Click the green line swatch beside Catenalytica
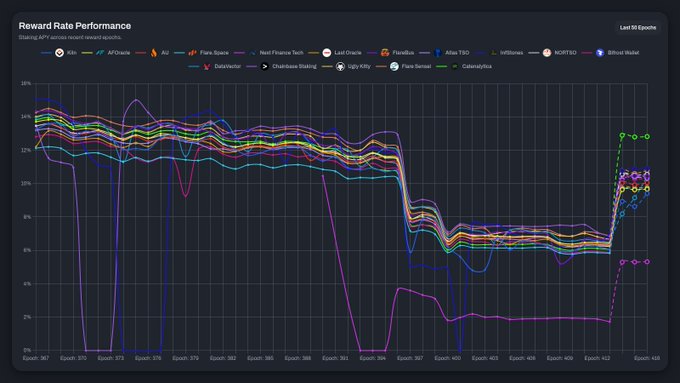 pyautogui.click(x=441, y=67)
